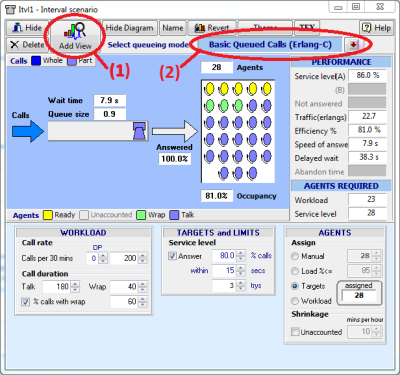
Task: Click the Wait time 7.9 s field
Action: [x=109, y=100]
